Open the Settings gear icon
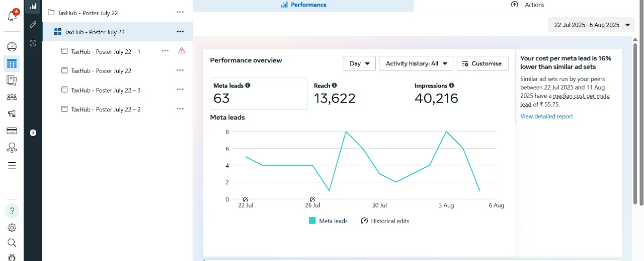The image size is (644, 261). coord(12,228)
